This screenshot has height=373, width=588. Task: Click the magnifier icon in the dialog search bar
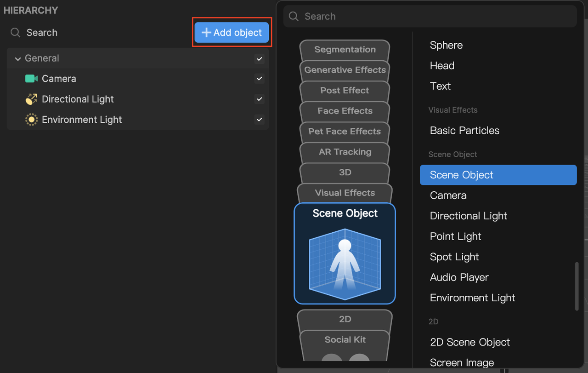293,16
